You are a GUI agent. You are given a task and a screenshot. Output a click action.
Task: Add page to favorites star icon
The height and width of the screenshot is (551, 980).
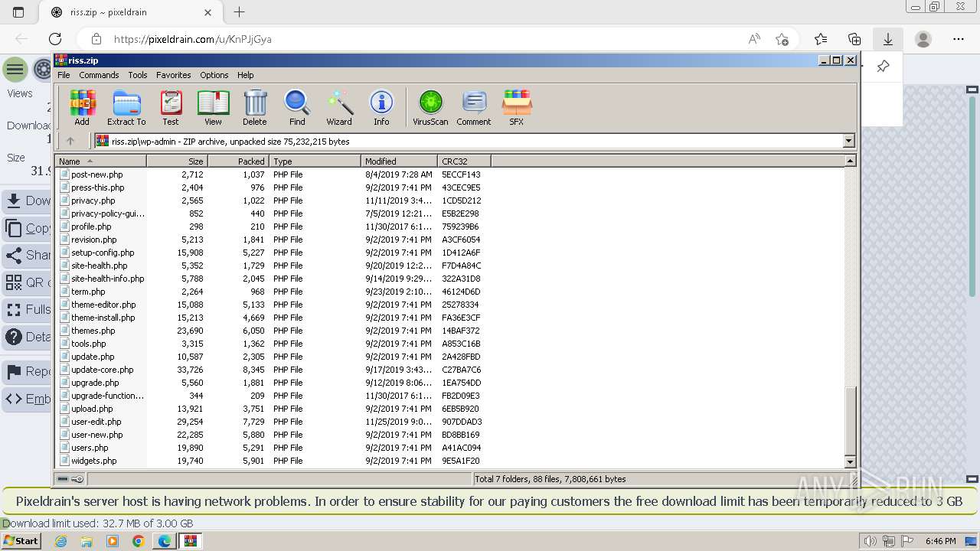pos(782,39)
